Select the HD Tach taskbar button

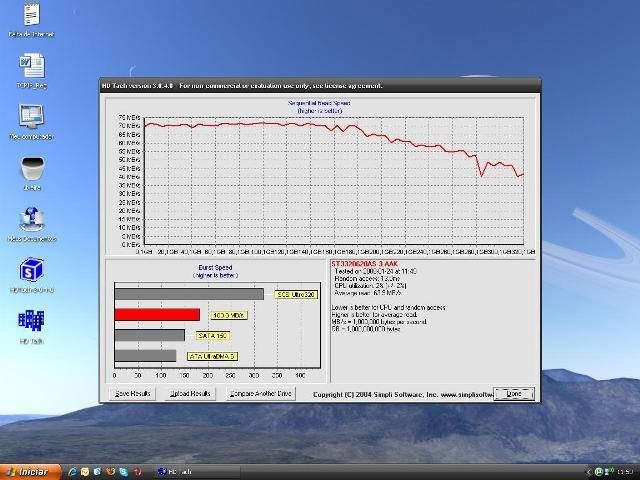tap(197, 472)
